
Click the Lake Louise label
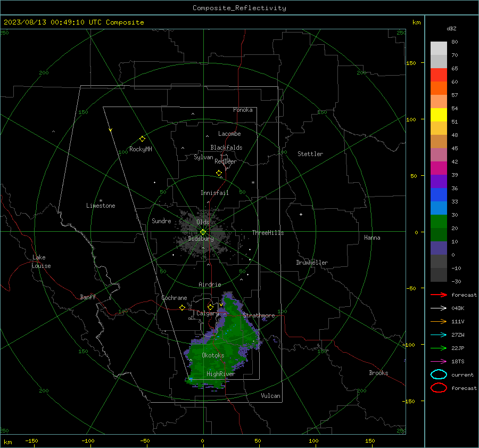pyautogui.click(x=41, y=262)
